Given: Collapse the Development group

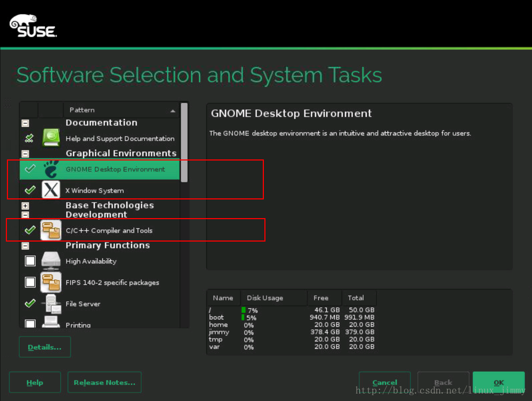Looking at the screenshot, I should pos(25,215).
